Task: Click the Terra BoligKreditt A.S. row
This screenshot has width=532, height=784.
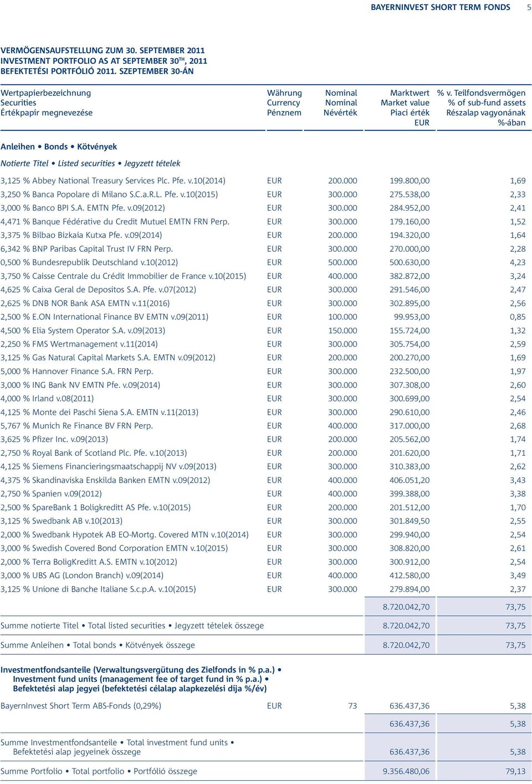Action: (x=263, y=561)
